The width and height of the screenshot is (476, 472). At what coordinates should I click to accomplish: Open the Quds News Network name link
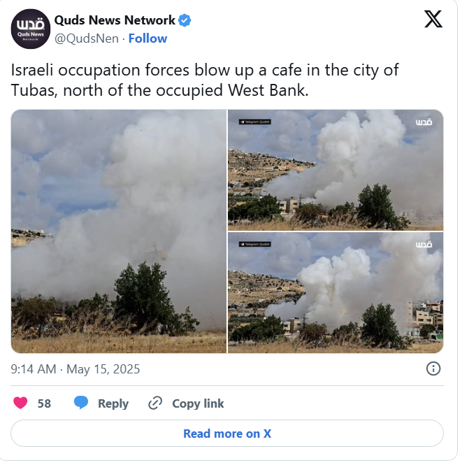pyautogui.click(x=115, y=20)
